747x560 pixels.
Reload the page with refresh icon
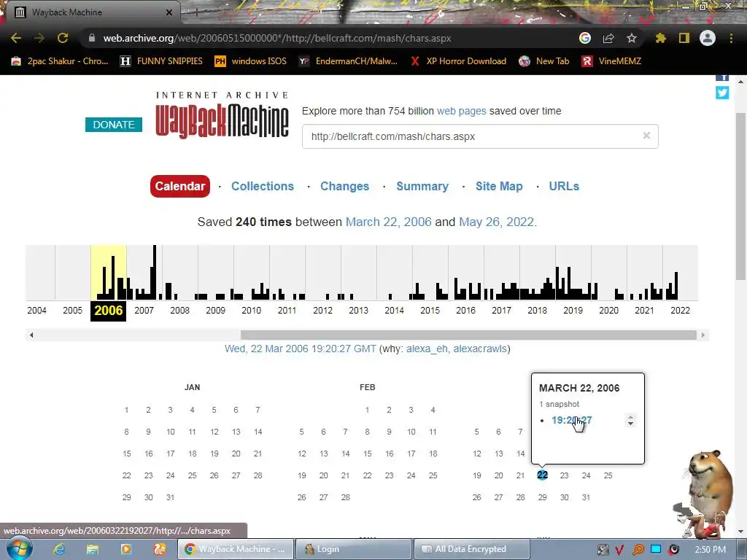63,38
